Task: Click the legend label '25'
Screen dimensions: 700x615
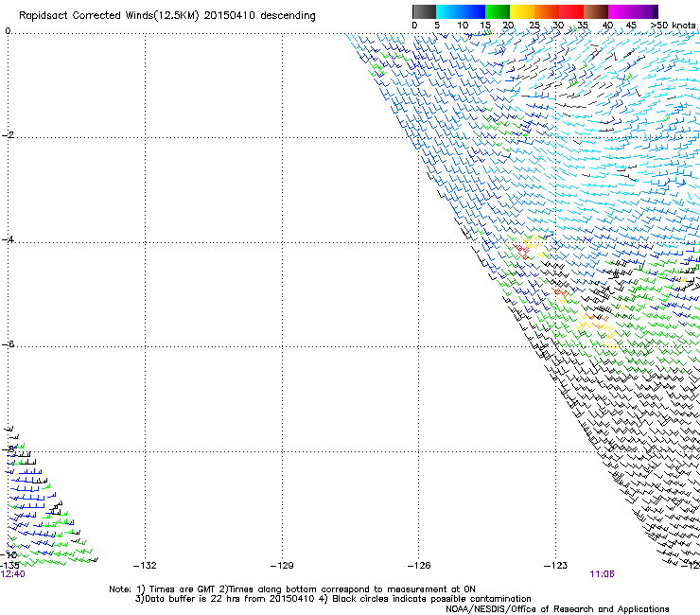Action: pos(534,25)
